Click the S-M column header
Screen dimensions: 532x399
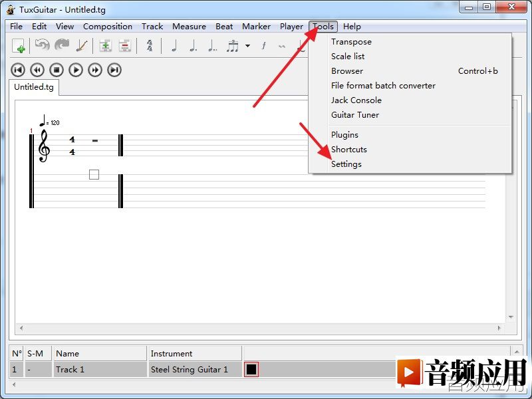[x=38, y=354]
